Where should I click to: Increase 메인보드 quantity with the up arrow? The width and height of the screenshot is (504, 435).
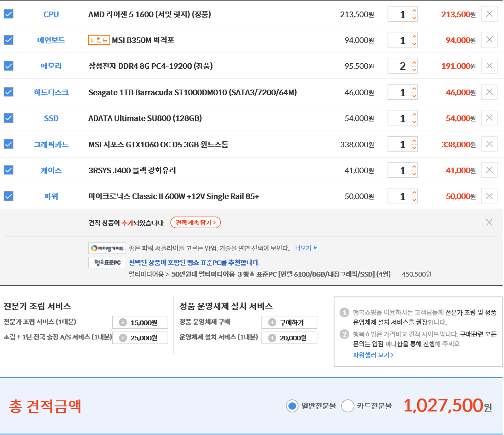click(x=414, y=36)
